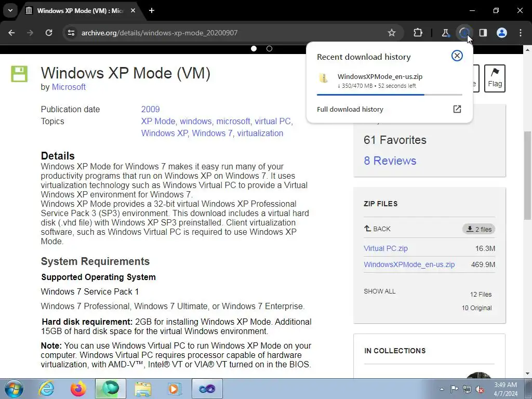Click the infinity-loop app icon in taskbar

coord(207,389)
